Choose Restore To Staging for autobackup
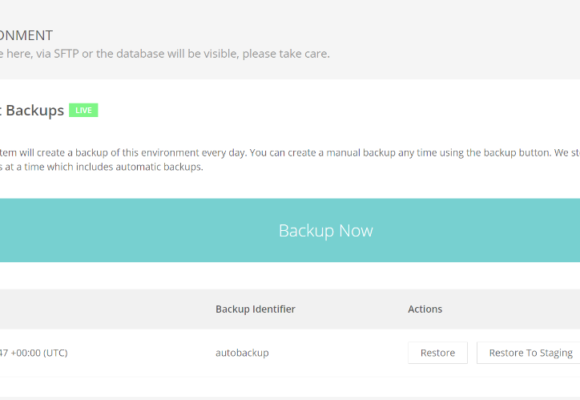The image size is (580, 400). pos(529,353)
